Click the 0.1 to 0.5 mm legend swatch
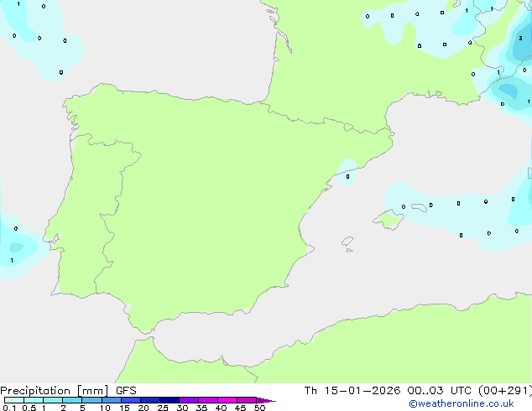 pos(14,400)
